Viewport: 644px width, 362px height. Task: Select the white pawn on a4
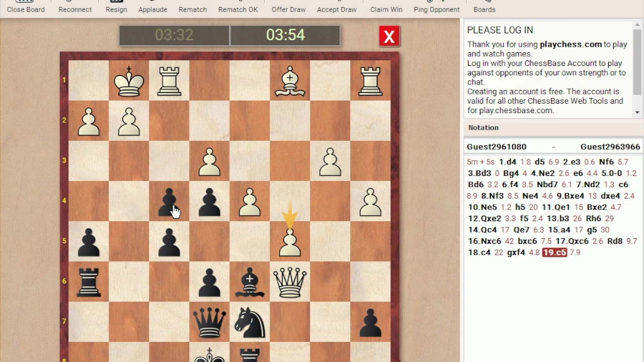pos(370,202)
